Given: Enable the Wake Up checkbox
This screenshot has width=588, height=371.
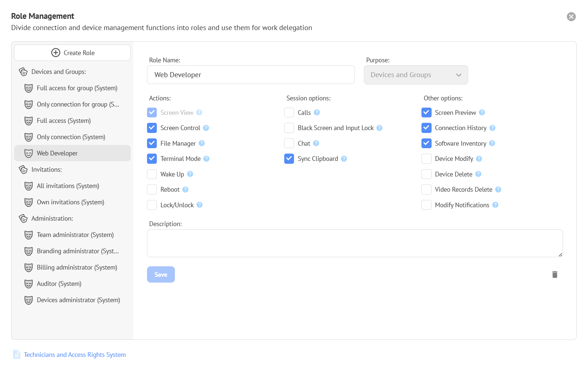Looking at the screenshot, I should click(152, 174).
